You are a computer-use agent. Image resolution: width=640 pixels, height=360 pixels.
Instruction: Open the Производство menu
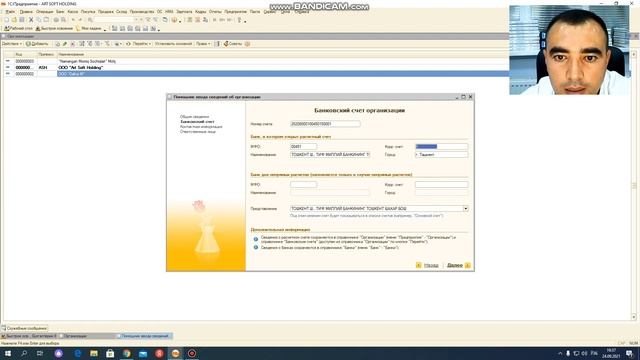[x=142, y=12]
